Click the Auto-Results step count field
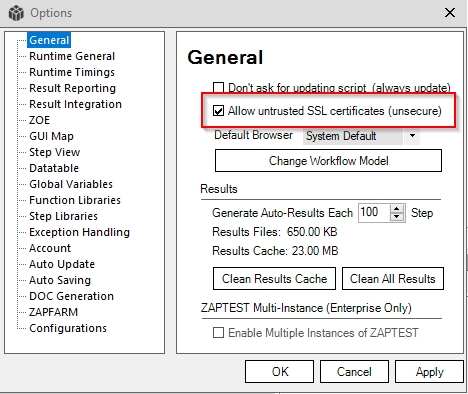 (374, 213)
